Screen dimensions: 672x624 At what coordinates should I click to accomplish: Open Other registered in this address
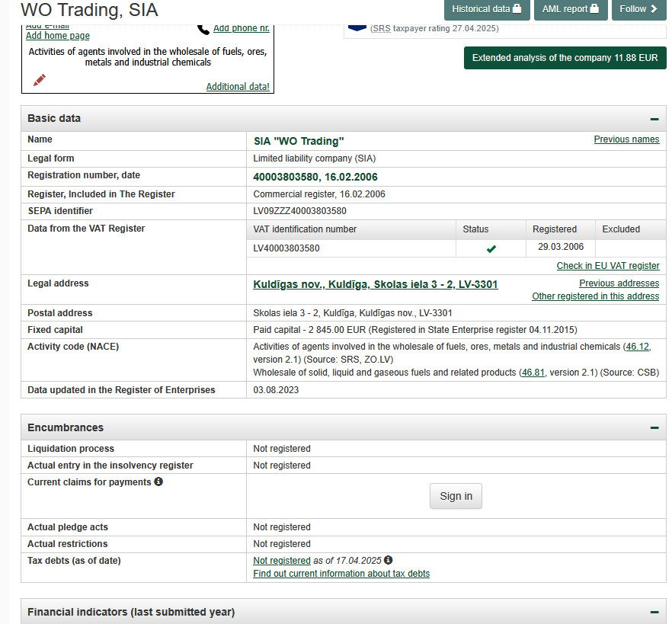[x=596, y=296]
